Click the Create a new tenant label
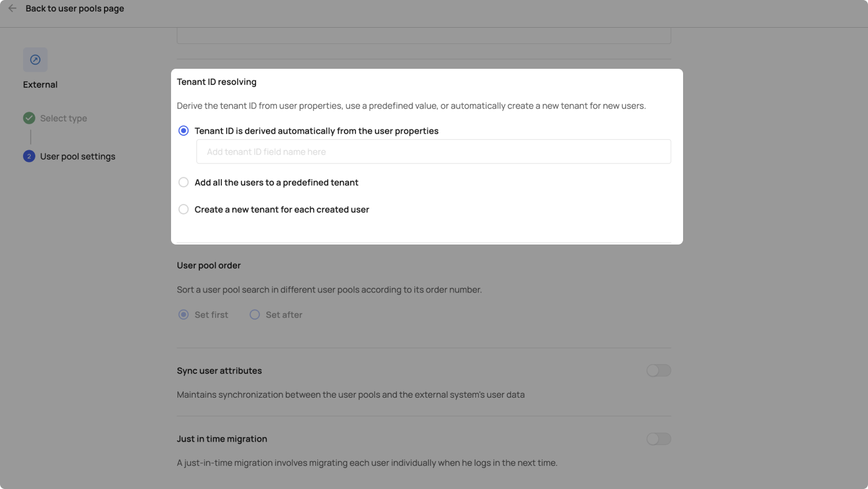This screenshot has width=868, height=489. [281, 210]
